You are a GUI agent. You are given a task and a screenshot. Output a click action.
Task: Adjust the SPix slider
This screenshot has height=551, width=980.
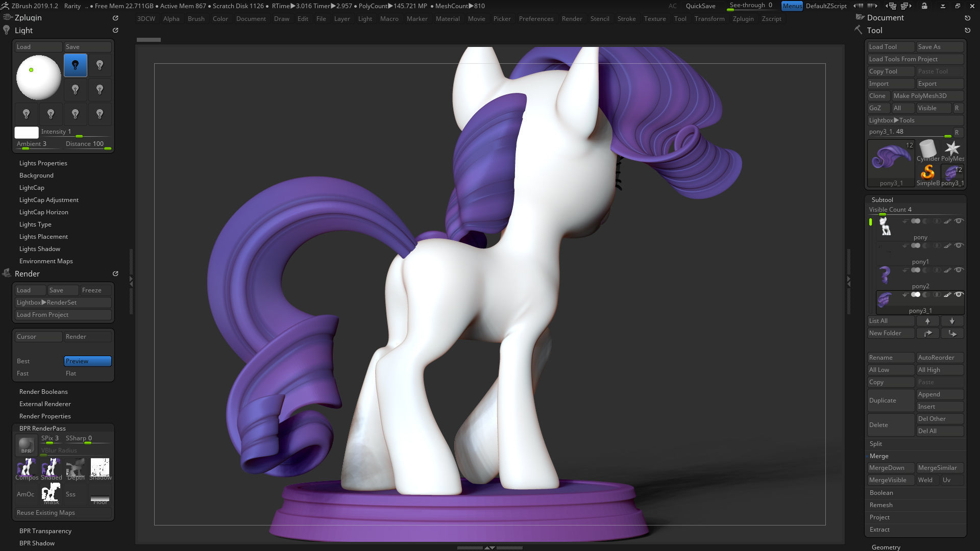pyautogui.click(x=51, y=439)
